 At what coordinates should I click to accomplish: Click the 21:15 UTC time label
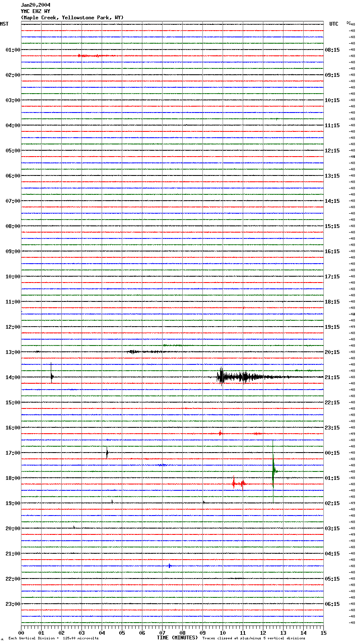pos(332,377)
